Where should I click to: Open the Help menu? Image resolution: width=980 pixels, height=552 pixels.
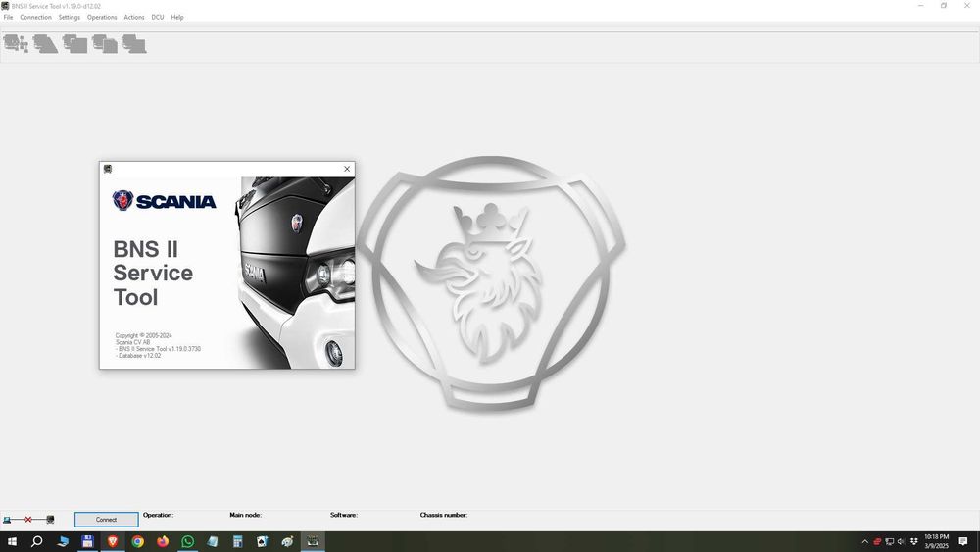pyautogui.click(x=177, y=17)
